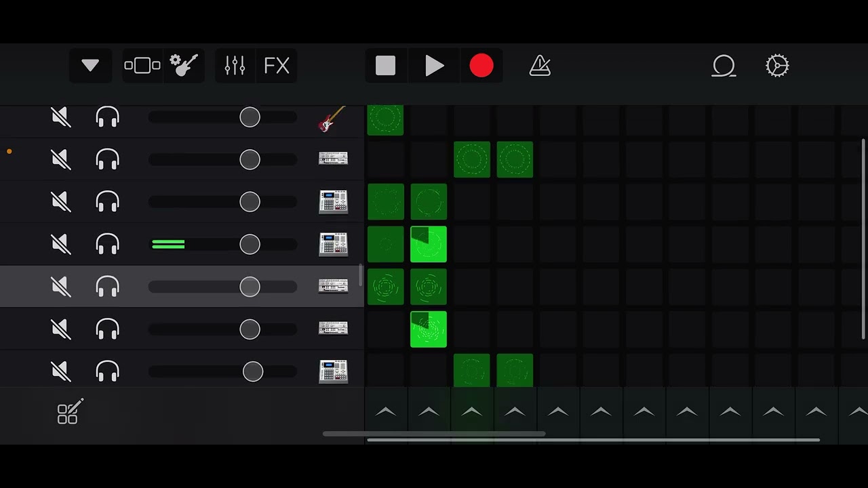Tap highlighted track's loop cell in first column

click(385, 287)
